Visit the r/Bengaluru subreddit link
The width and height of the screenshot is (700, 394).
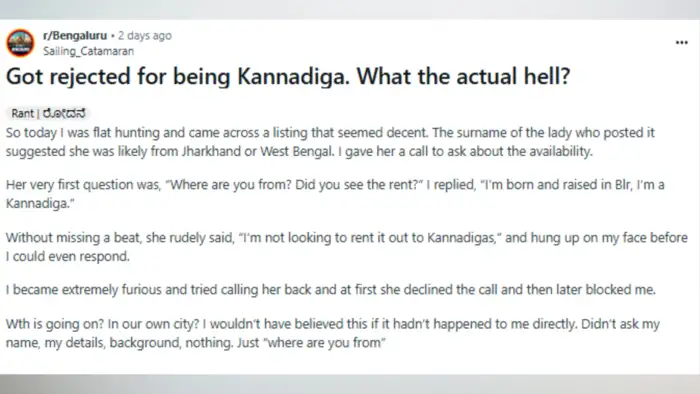point(75,35)
